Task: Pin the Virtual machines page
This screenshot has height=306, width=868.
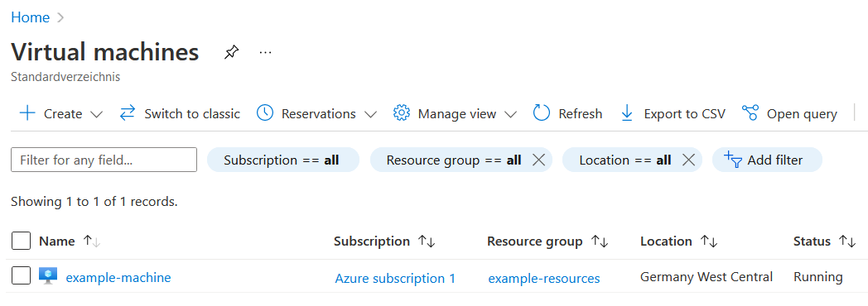Action: (x=231, y=52)
